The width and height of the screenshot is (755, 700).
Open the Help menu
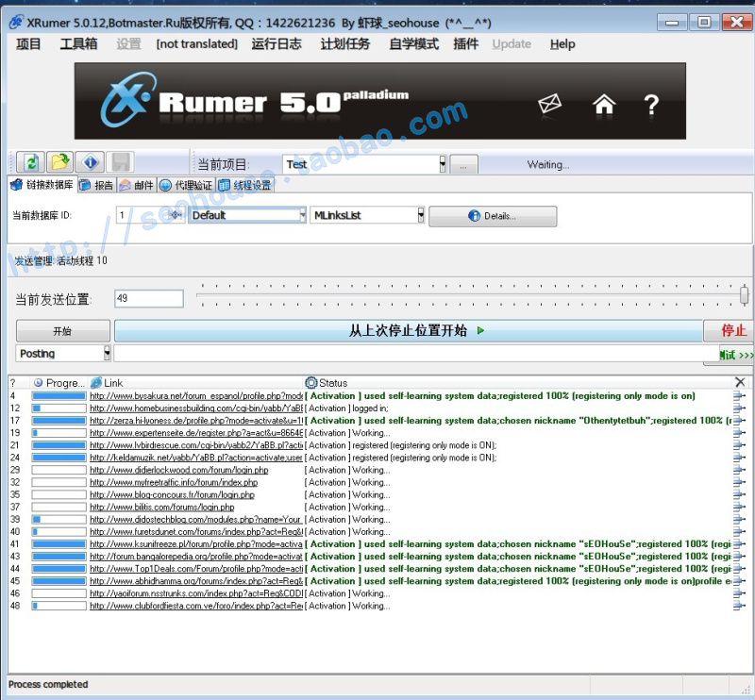point(562,43)
